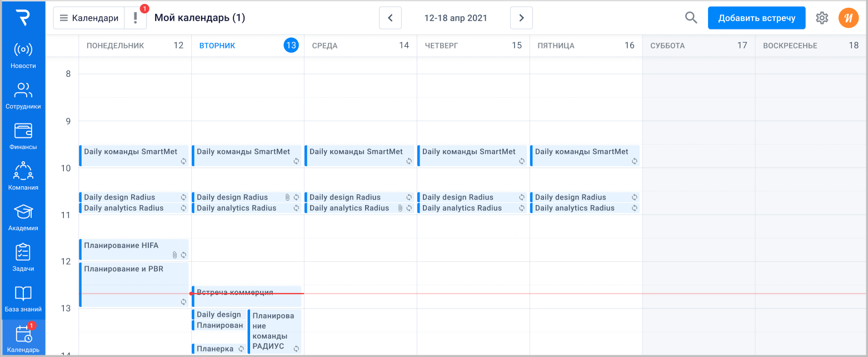
Task: Select the Пятница 16 day header
Action: 585,46
